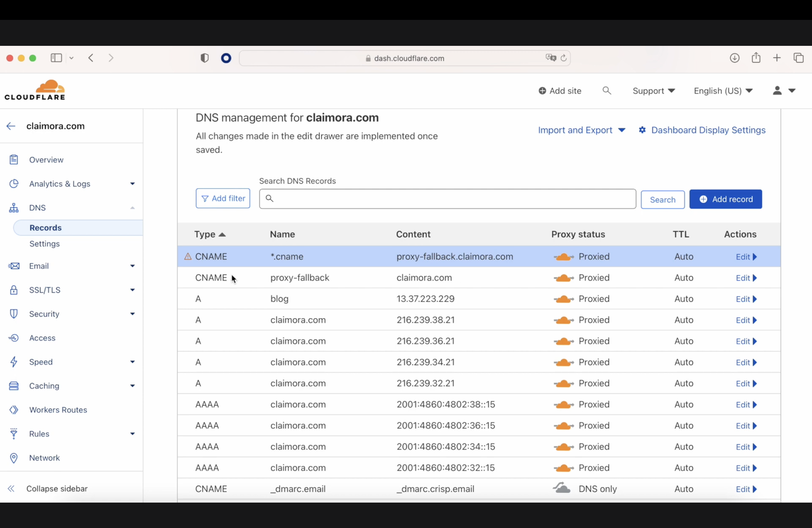
Task: Expand the Security section arrow
Action: pos(133,314)
